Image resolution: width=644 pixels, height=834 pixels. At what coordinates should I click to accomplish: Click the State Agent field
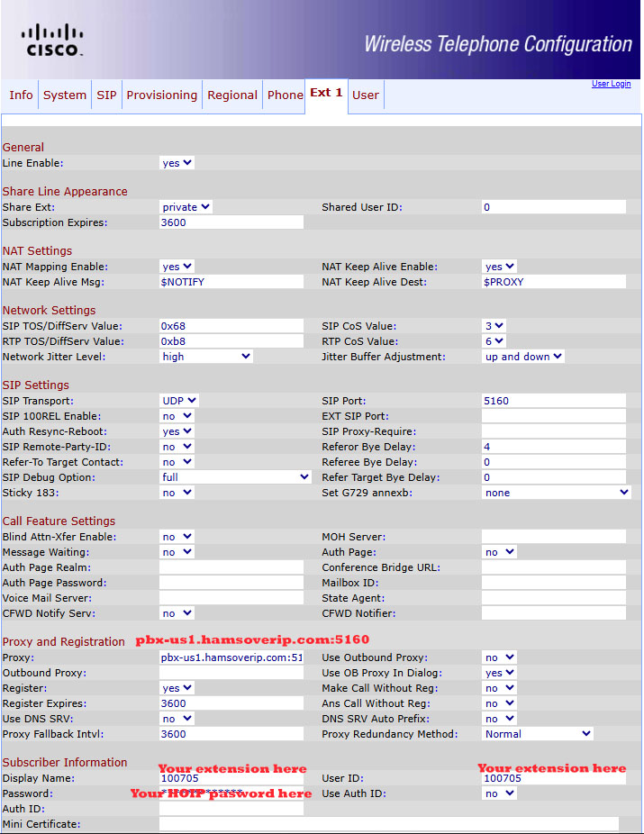click(554, 598)
